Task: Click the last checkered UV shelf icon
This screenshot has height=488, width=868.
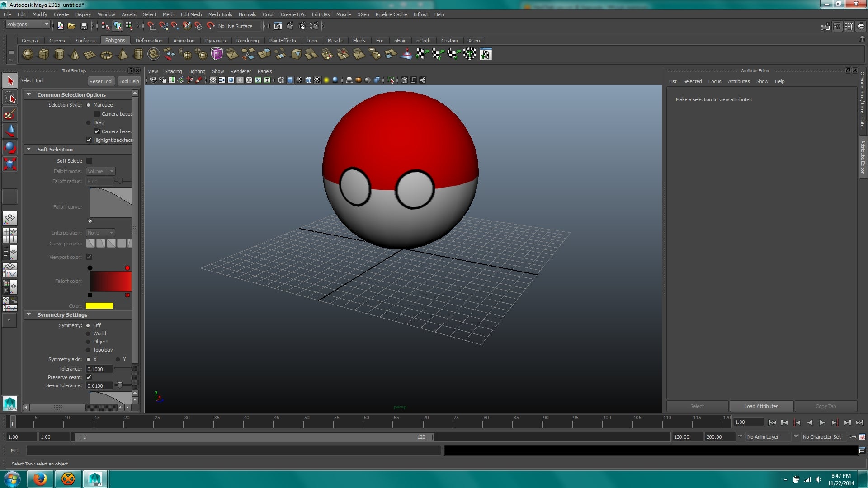Action: [x=486, y=54]
